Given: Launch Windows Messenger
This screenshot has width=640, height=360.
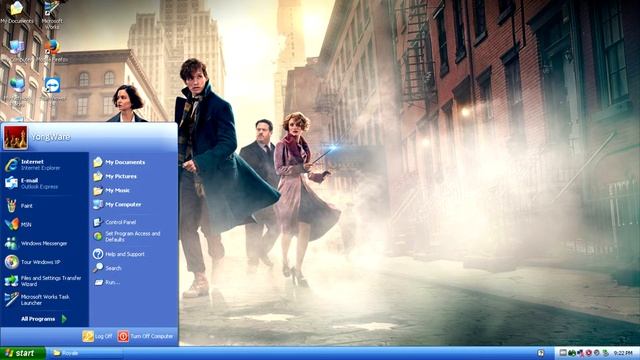Looking at the screenshot, I should (x=44, y=243).
